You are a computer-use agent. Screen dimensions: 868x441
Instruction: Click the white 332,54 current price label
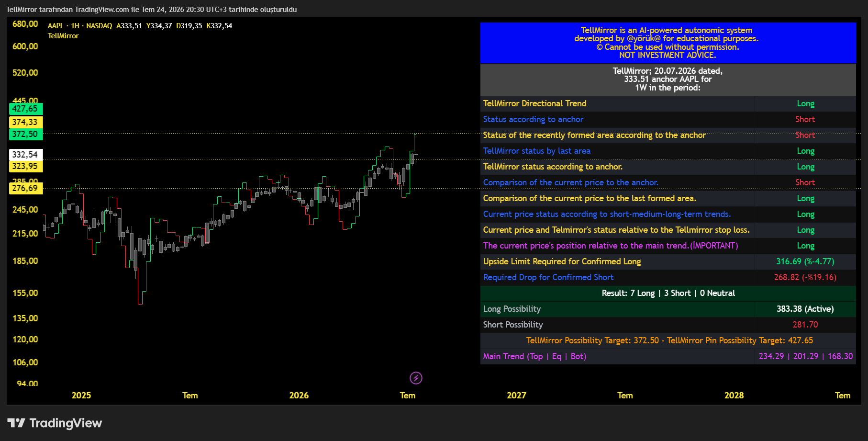[26, 155]
